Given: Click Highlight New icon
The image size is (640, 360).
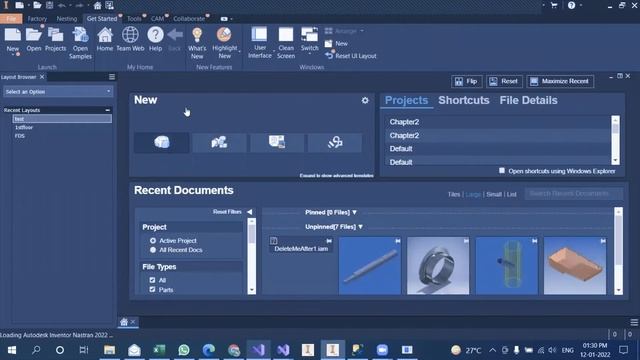Looking at the screenshot, I should [224, 35].
